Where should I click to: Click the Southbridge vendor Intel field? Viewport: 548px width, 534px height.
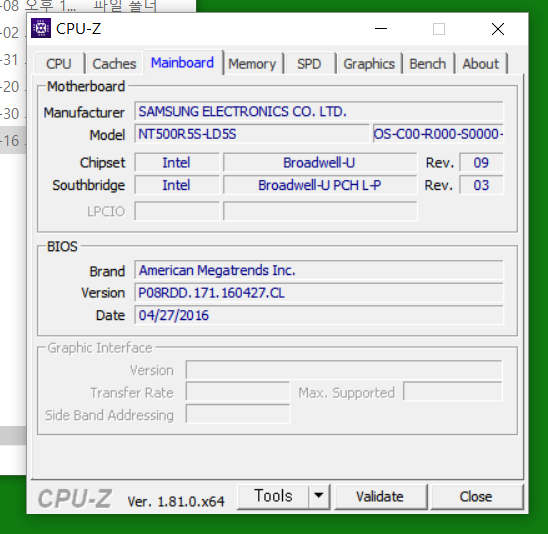[x=177, y=185]
